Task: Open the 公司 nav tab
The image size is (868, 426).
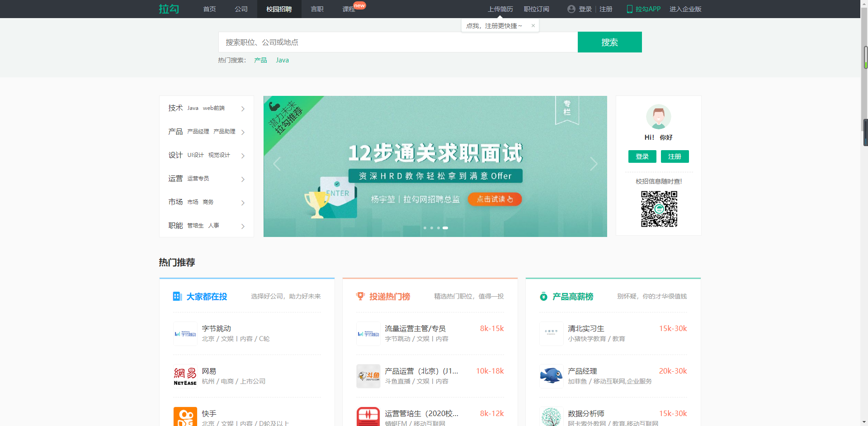Action: [241, 9]
